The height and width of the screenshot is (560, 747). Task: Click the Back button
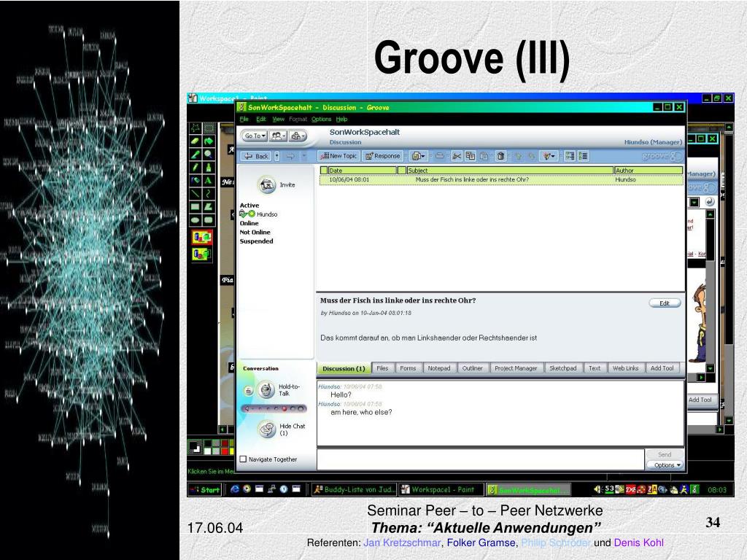pos(256,156)
